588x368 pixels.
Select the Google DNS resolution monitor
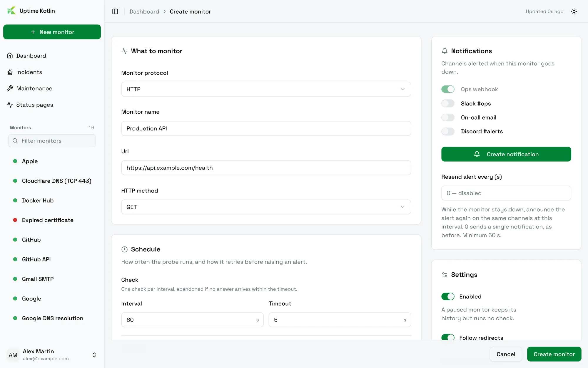coord(52,318)
